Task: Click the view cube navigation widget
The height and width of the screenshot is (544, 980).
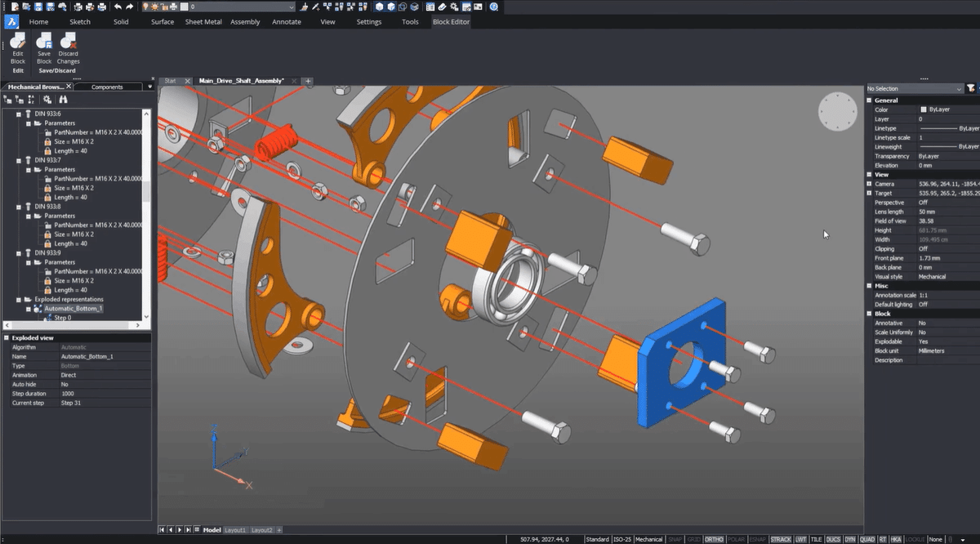Action: [837, 111]
